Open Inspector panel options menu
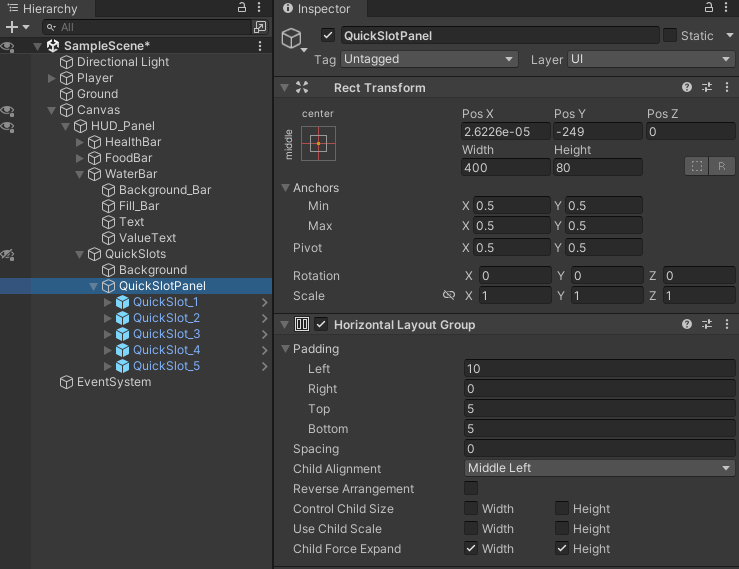This screenshot has height=569, width=739. click(x=726, y=7)
